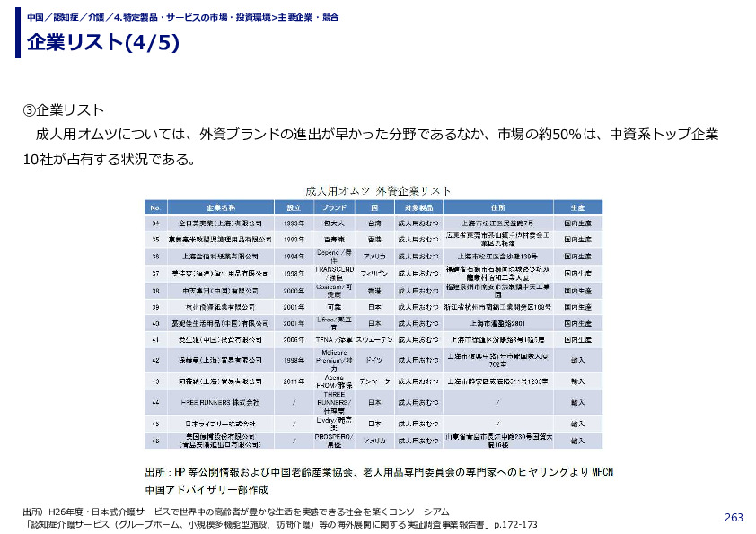Screen dimensions: 756x534
Task: Click 国内生産 in row 34
Action: click(577, 223)
